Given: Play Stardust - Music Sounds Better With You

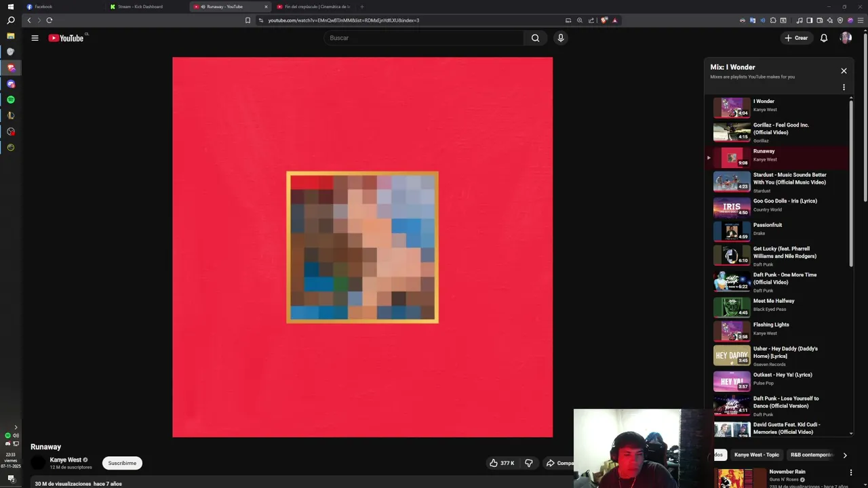Looking at the screenshot, I should [x=776, y=182].
